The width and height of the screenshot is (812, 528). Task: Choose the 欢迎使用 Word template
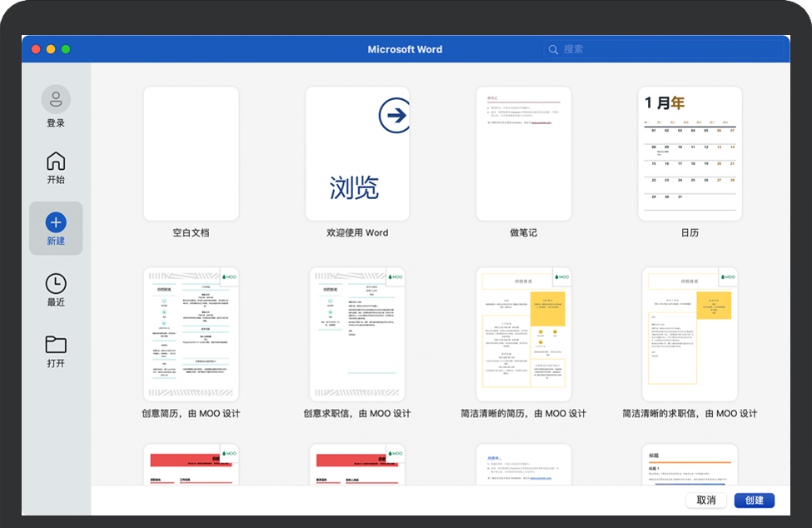[x=357, y=154]
